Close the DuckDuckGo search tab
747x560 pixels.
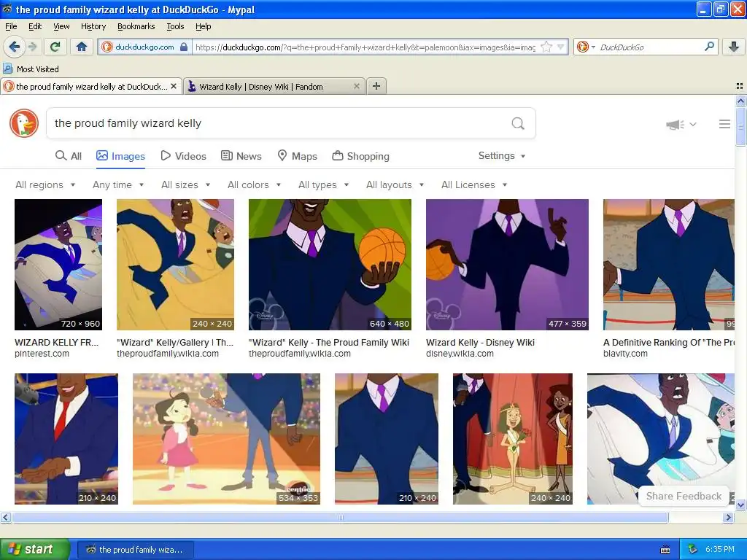click(174, 86)
